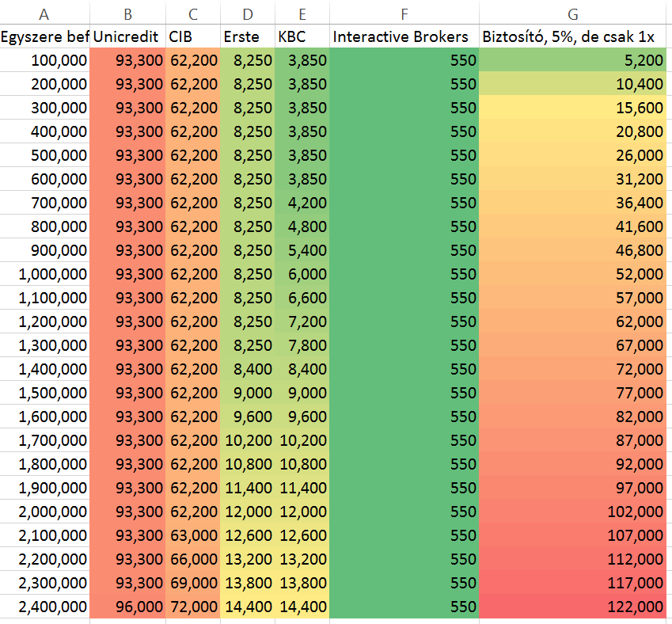Select cell with value 300,000
Viewport: 672px width, 624px height.
click(44, 108)
